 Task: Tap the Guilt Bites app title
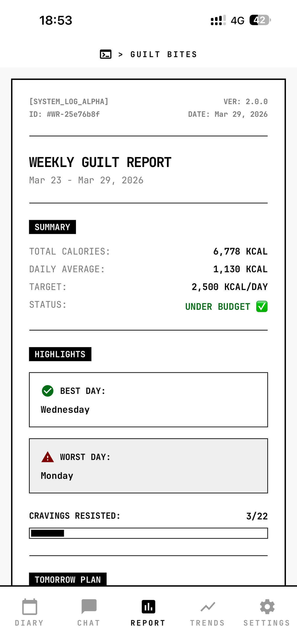click(x=163, y=54)
